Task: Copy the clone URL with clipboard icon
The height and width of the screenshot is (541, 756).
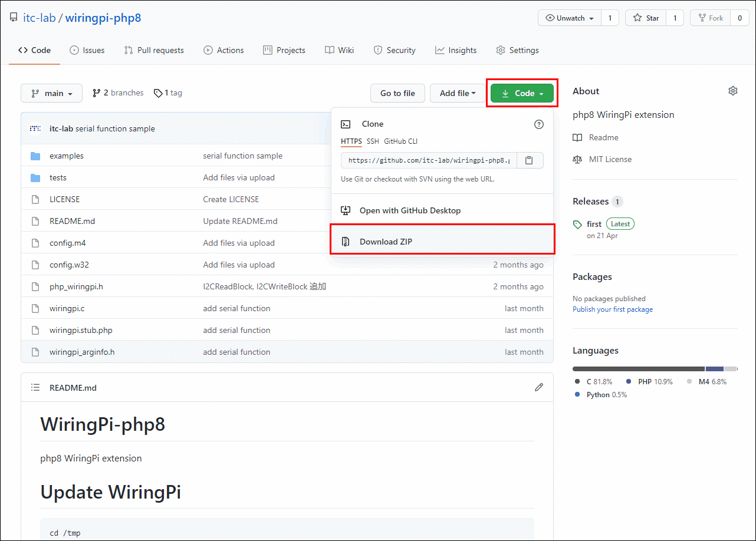Action: 530,160
